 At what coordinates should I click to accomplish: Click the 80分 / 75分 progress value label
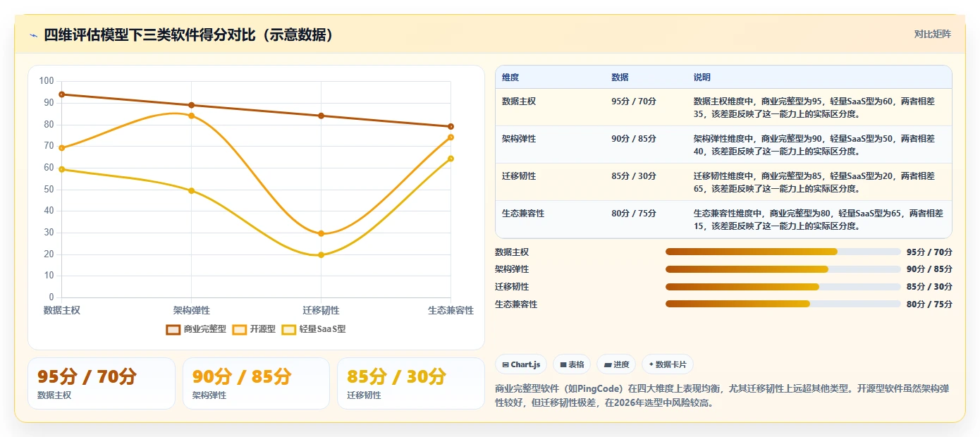click(x=929, y=304)
